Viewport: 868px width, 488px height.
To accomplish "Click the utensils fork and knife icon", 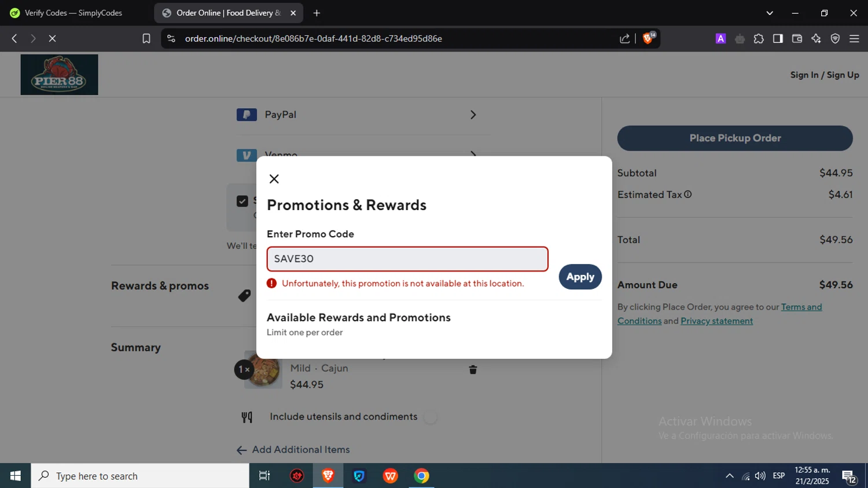I will 247,417.
